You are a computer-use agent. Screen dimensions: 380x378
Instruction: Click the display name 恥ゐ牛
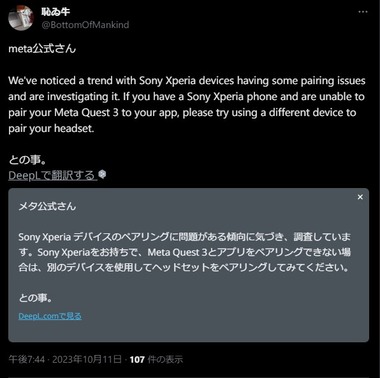click(55, 11)
